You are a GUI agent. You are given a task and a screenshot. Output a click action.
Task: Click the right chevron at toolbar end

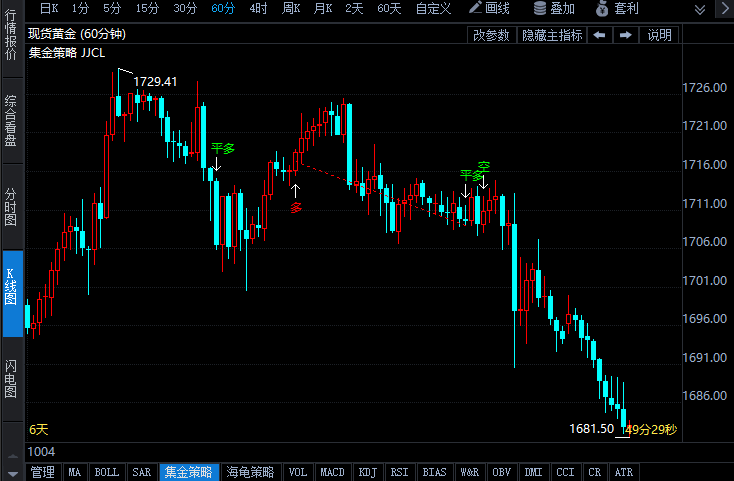pos(725,8)
